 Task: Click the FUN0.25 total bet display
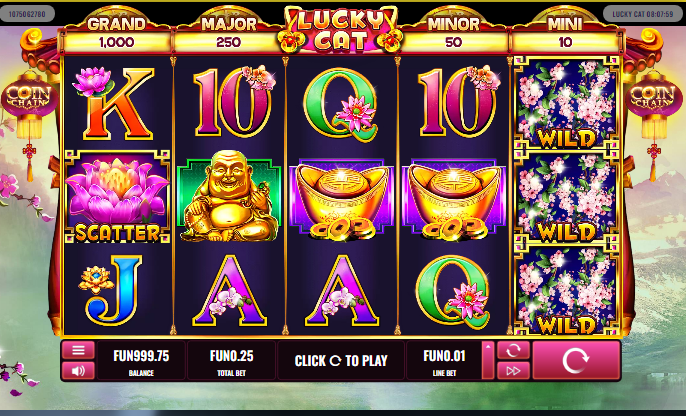pos(231,360)
